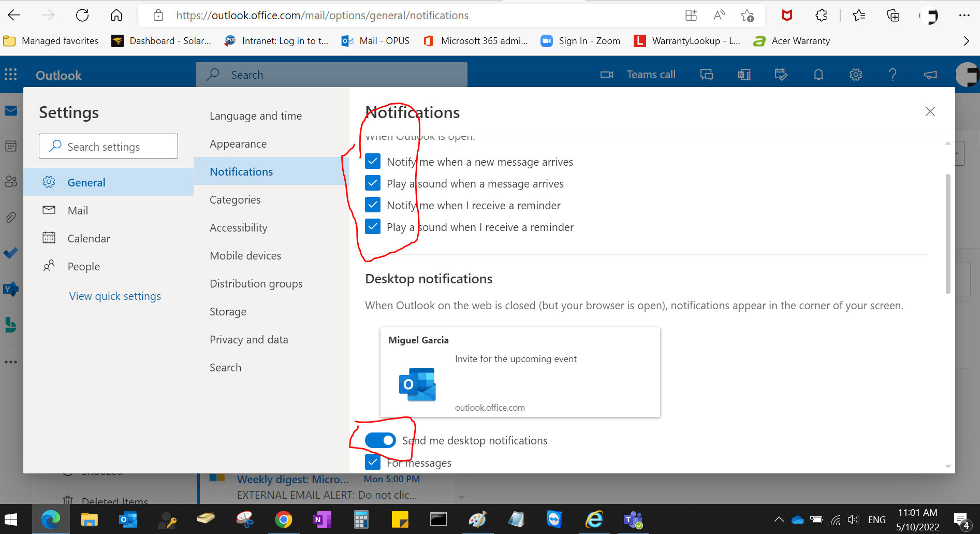Image resolution: width=980 pixels, height=534 pixels.
Task: Open Sign In - Zoom bookmark
Action: pos(580,41)
